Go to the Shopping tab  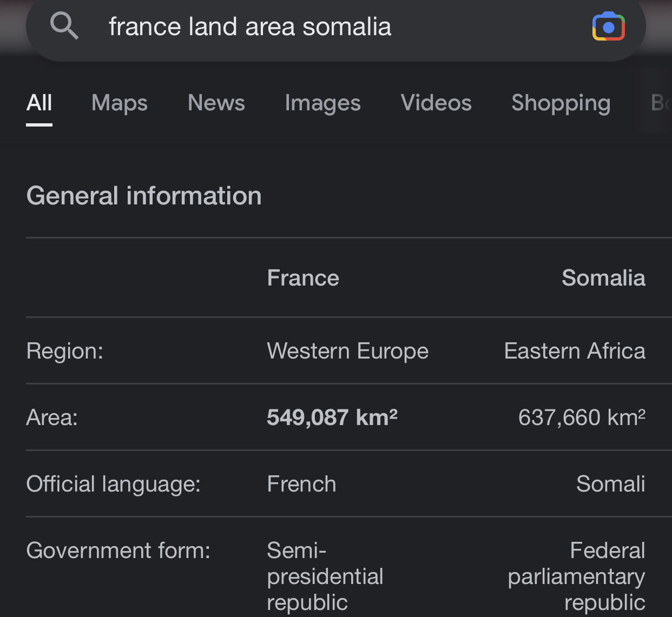[561, 103]
